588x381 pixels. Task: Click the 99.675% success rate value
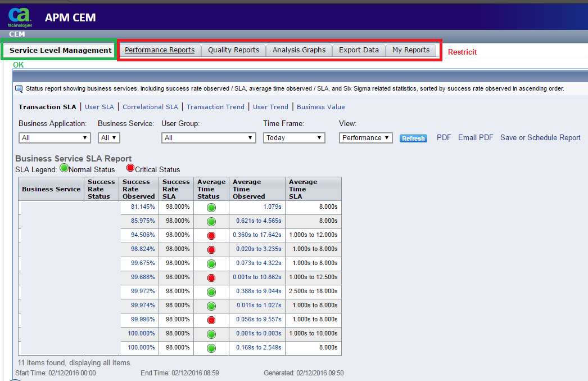[x=143, y=263]
